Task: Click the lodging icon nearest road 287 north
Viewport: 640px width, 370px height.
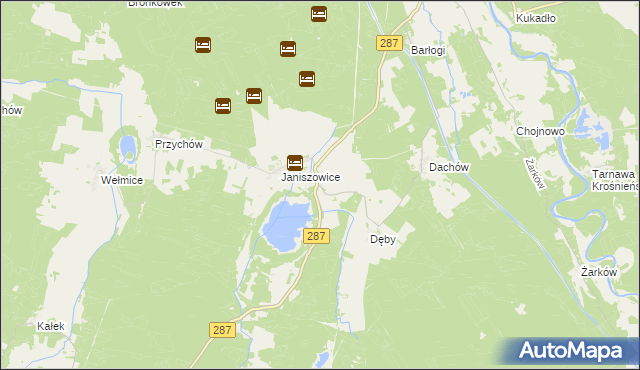Action: (307, 79)
